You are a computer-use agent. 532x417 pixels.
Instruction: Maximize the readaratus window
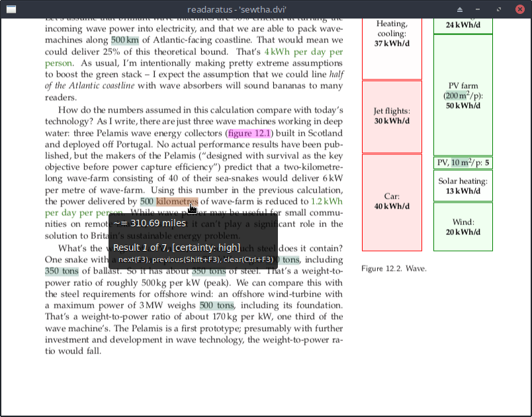point(499,9)
